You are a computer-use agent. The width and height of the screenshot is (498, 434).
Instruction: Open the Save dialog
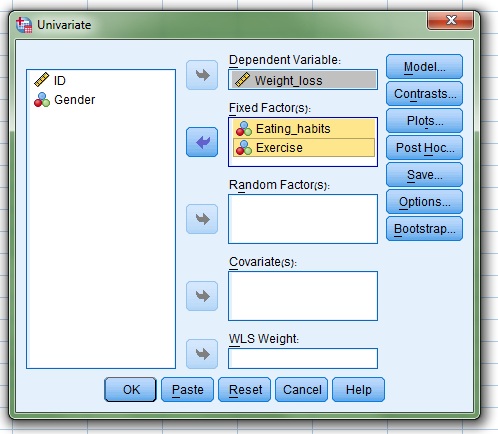[x=424, y=175]
